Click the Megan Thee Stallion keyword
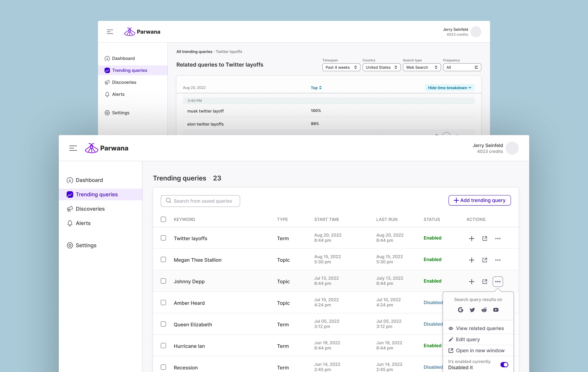The width and height of the screenshot is (588, 372). click(x=197, y=260)
